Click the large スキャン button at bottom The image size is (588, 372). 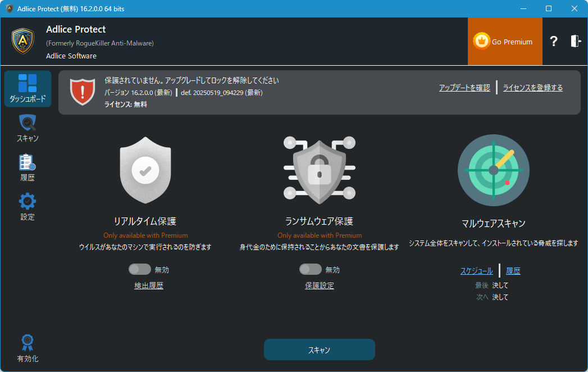click(320, 350)
